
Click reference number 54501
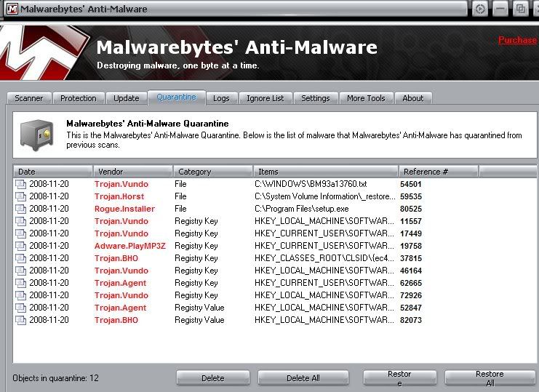click(411, 184)
